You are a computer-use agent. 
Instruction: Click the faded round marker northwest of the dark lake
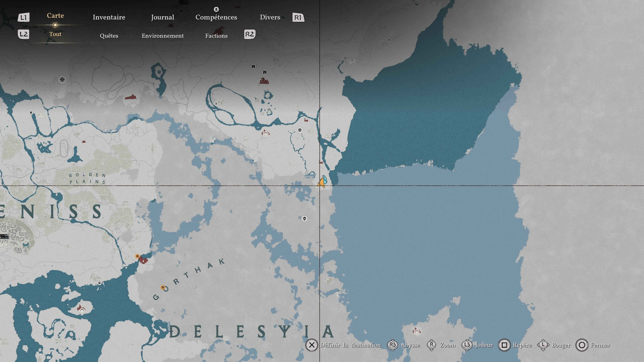tap(389, 40)
